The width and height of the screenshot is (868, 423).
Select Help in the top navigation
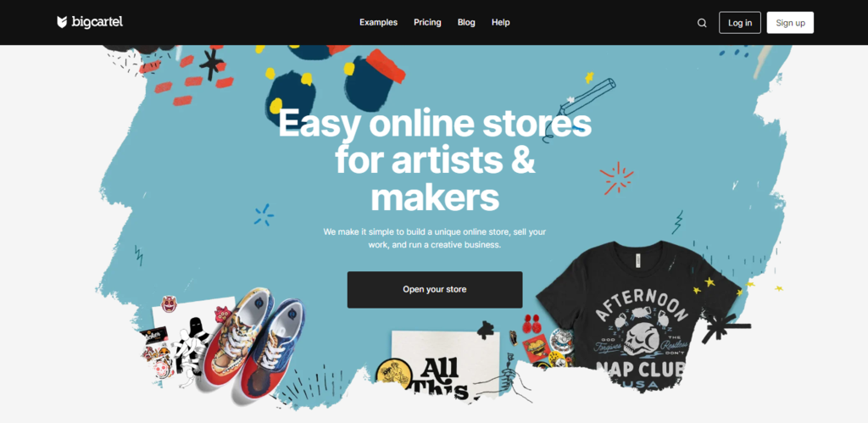[500, 22]
